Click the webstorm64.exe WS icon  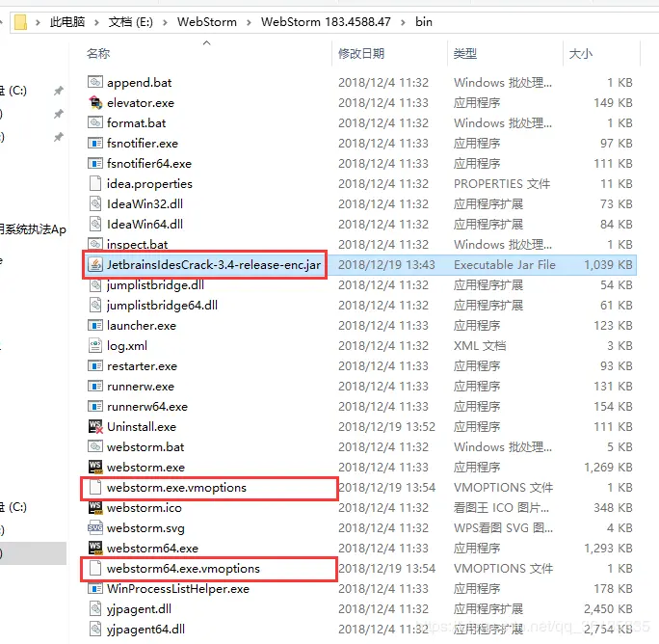coord(95,548)
